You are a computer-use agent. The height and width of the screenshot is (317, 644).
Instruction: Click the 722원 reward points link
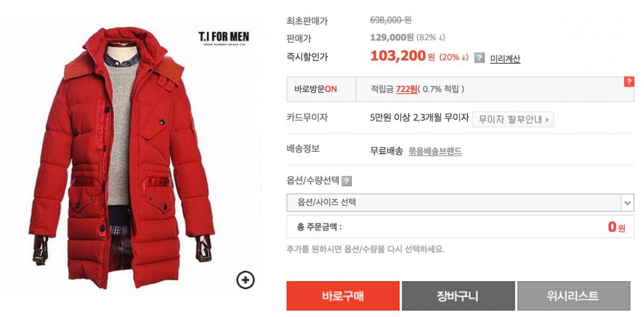point(407,89)
